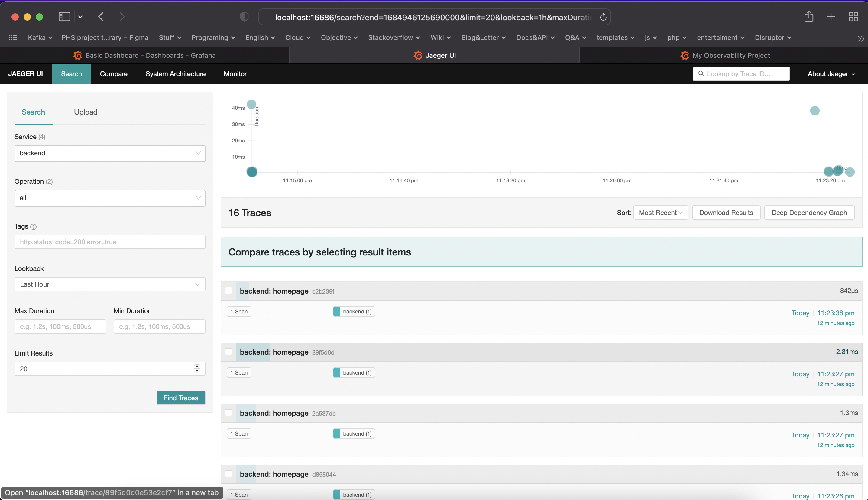Open the Most Recent sort dropdown

(x=660, y=213)
